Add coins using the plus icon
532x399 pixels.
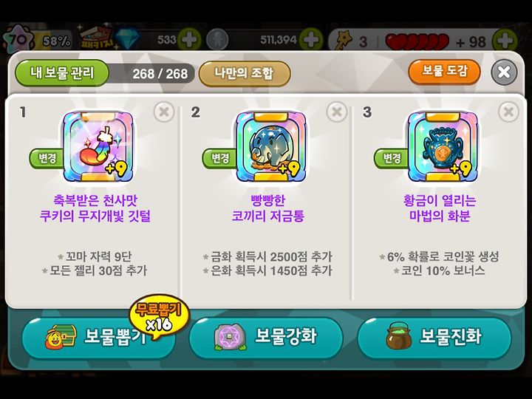[311, 40]
